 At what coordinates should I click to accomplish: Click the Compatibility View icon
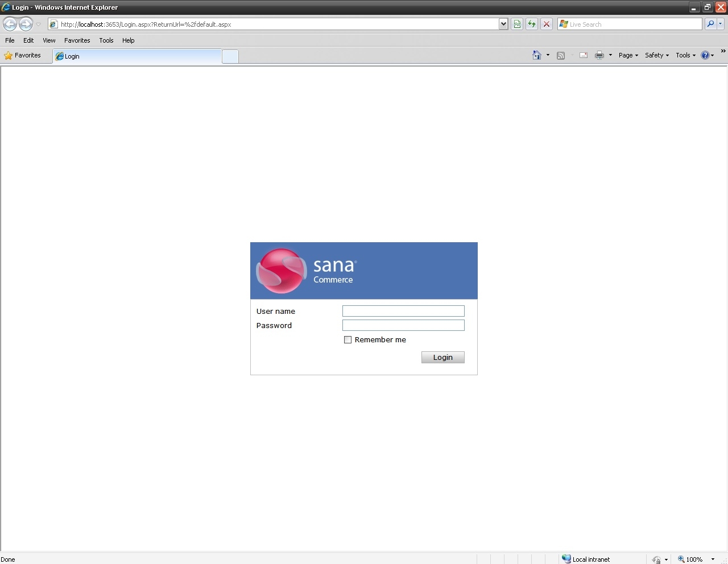pos(517,24)
